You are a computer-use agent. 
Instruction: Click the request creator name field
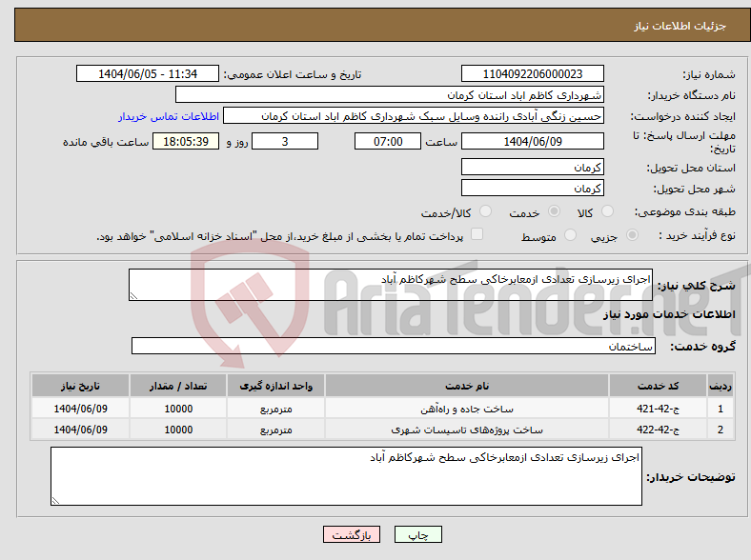414,116
